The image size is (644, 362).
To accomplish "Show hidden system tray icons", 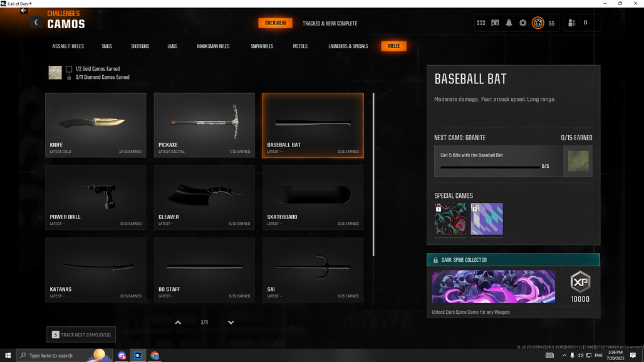I will [564, 356].
